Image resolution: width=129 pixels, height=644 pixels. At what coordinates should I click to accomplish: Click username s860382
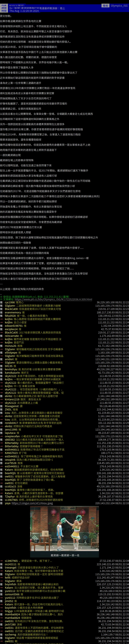pyautogui.click(x=10, y=440)
